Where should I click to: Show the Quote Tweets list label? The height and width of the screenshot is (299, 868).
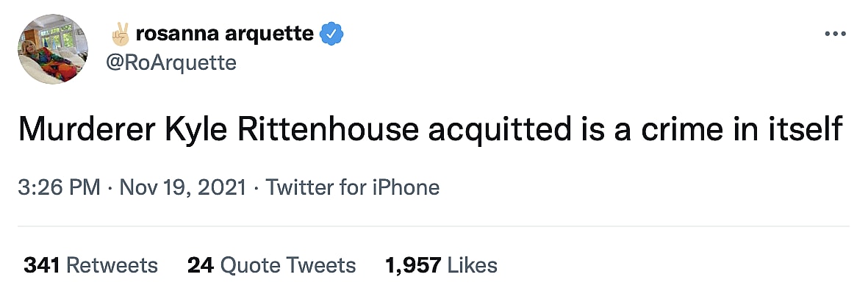(288, 264)
